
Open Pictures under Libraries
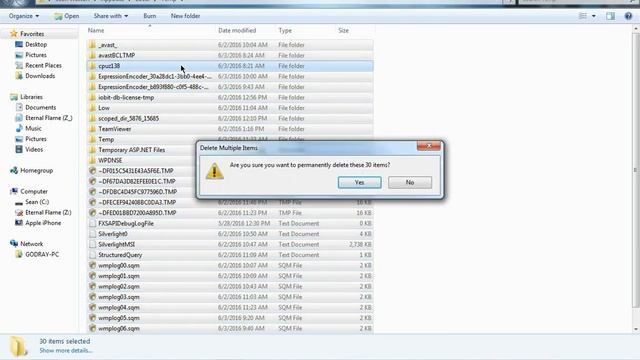coord(36,139)
